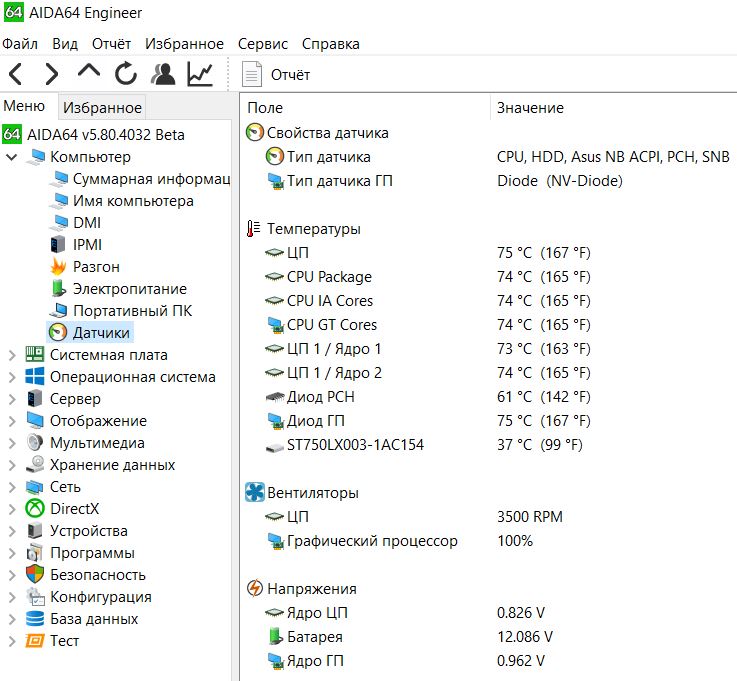
Task: Click the Температуры thermometer icon
Action: 254,228
